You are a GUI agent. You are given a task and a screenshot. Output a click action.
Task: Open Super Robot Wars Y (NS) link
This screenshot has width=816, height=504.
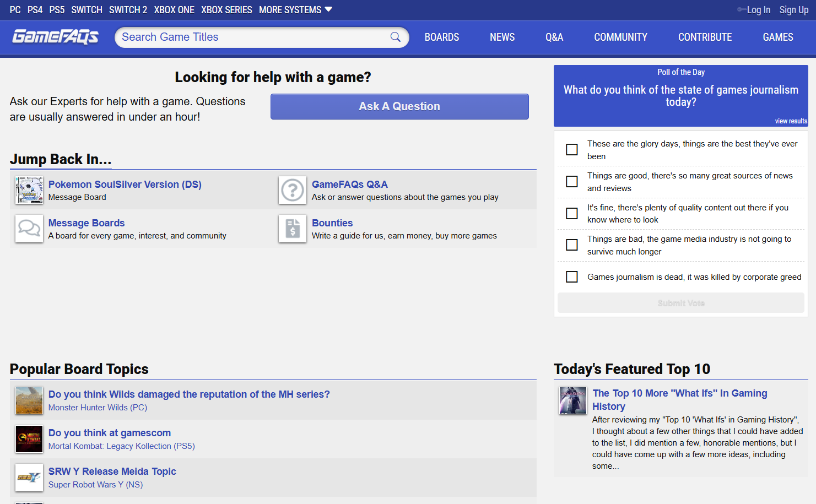(x=95, y=485)
